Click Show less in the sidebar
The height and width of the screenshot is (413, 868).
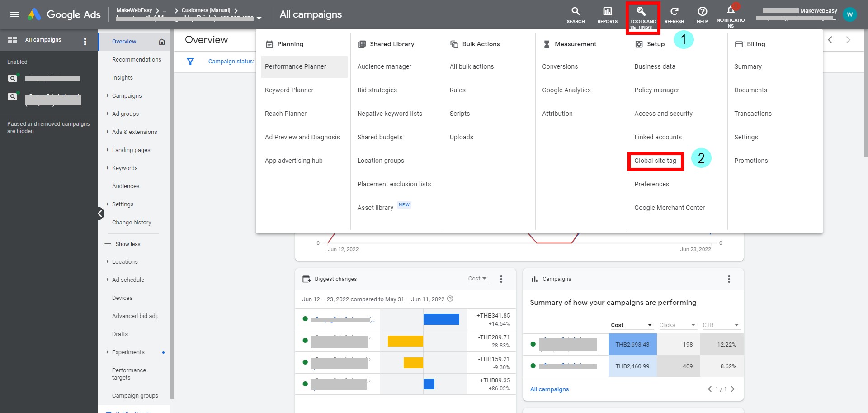pos(128,244)
